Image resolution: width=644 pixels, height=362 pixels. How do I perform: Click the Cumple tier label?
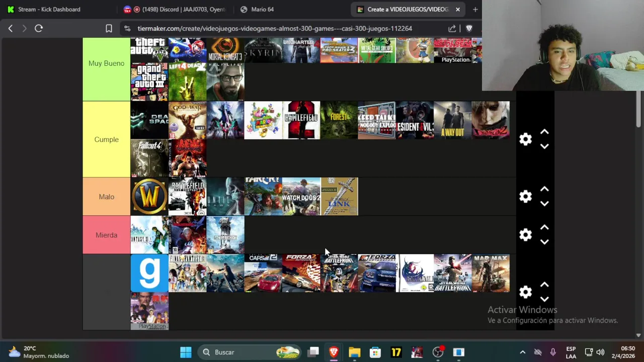pyautogui.click(x=106, y=139)
